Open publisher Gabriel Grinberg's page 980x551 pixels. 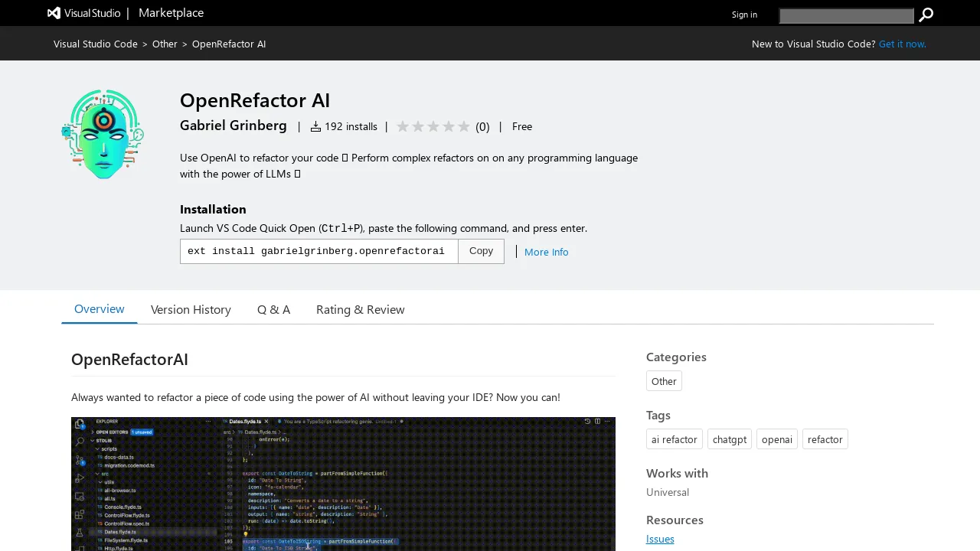[234, 126]
